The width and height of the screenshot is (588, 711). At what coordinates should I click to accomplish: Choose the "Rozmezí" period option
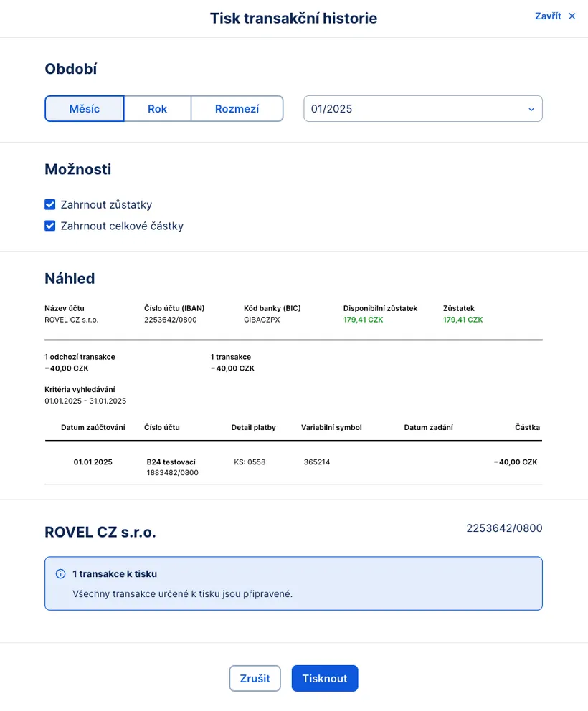[237, 108]
